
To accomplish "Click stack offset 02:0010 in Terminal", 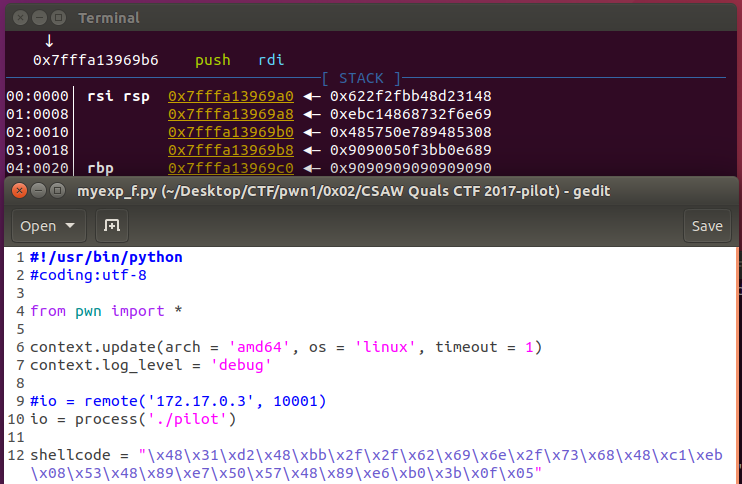I will point(37,132).
